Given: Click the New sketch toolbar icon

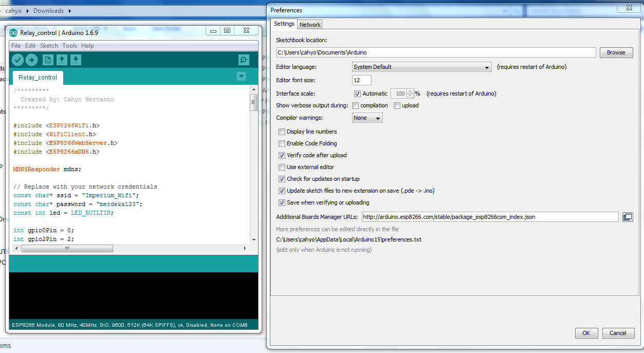Looking at the screenshot, I should click(x=48, y=60).
